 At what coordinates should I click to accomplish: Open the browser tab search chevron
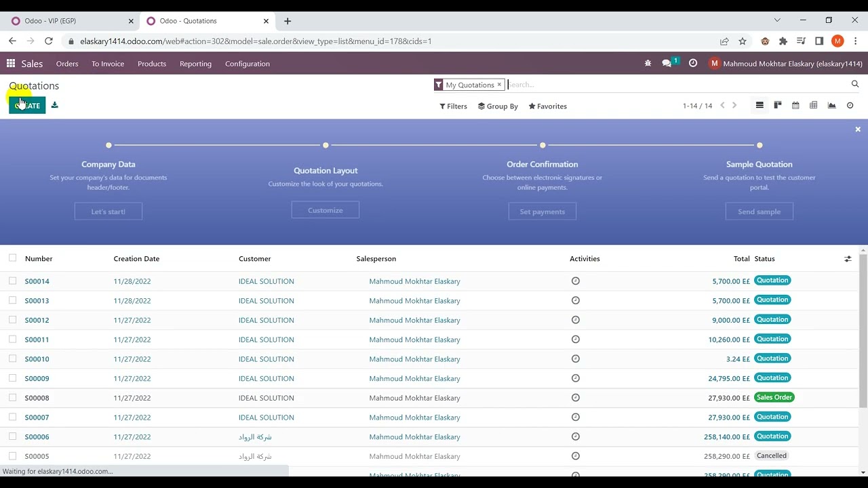(x=777, y=20)
